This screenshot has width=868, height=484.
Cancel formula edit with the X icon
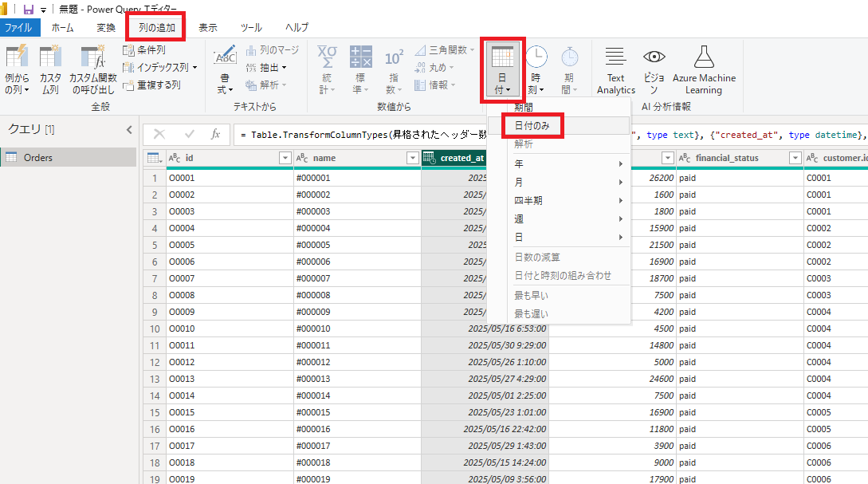[x=159, y=134]
